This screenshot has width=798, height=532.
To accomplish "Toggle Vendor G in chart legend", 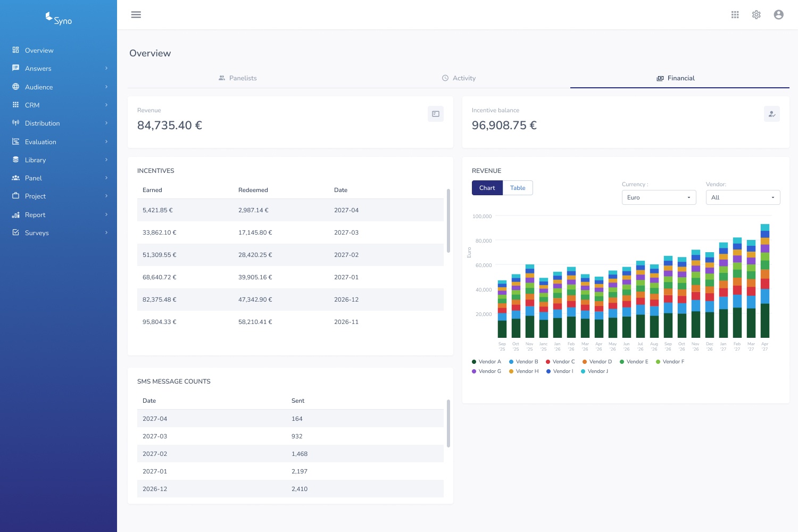I will 486,371.
